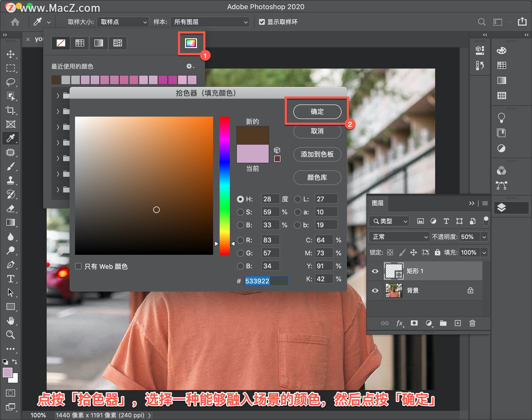Click the H hue value field
This screenshot has height=420, width=532.
270,199
